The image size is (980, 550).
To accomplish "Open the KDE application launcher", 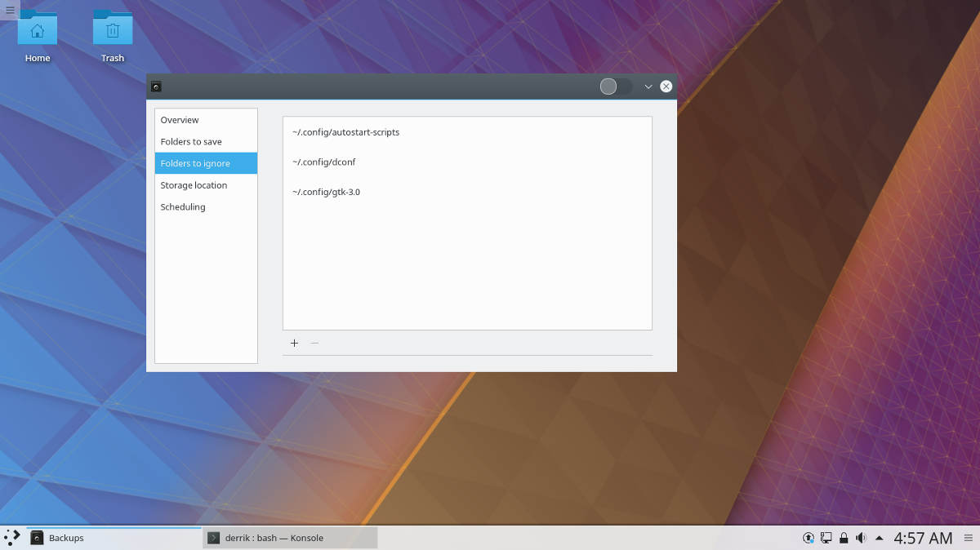I will [12, 537].
